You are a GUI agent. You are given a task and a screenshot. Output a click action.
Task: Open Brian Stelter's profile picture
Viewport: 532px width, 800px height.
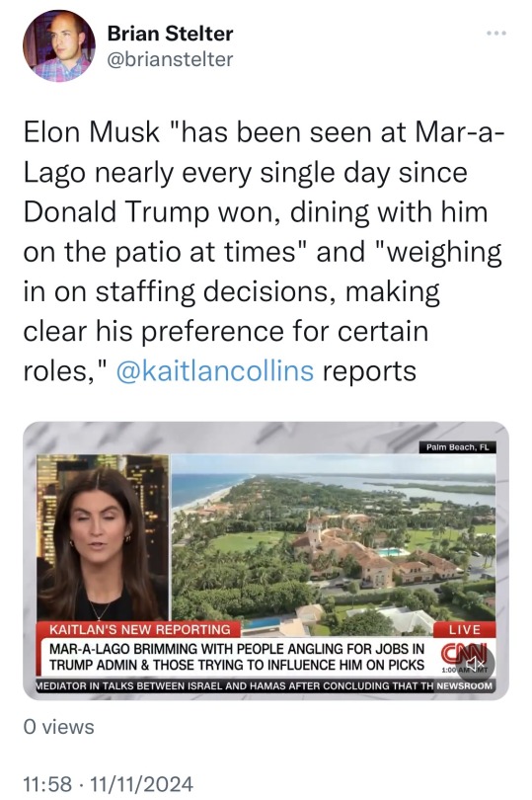click(x=59, y=45)
